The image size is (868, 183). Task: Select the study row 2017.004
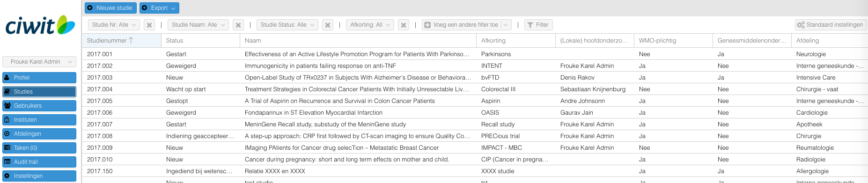coord(475,89)
